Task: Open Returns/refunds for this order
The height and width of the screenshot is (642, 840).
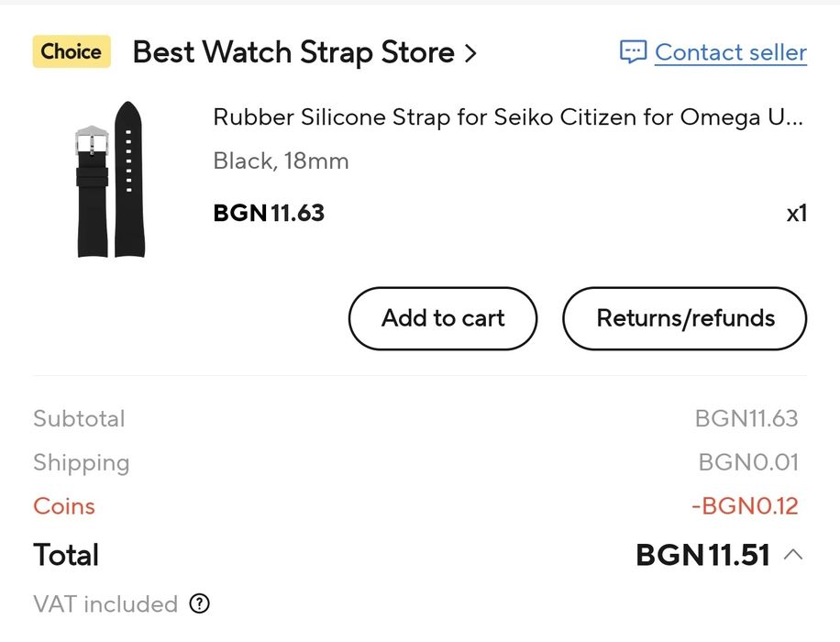Action: coord(684,318)
